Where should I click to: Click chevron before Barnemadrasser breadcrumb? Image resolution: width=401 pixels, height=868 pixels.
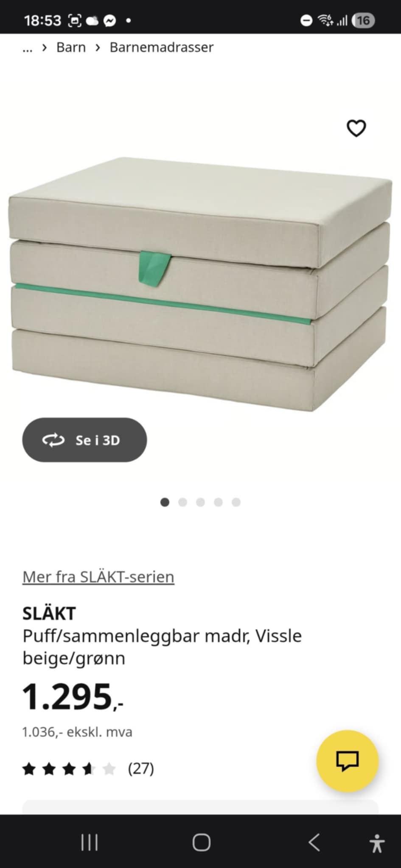click(98, 47)
